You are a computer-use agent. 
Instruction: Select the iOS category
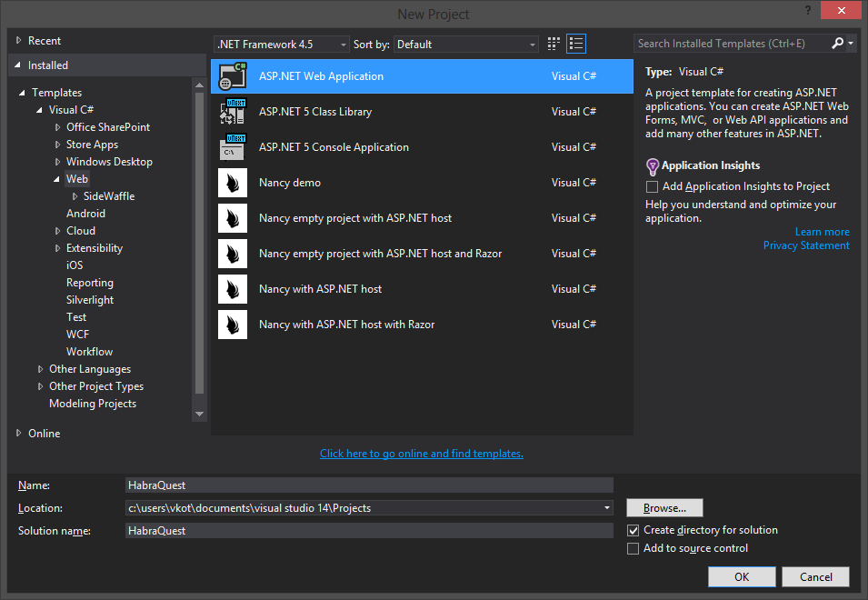[x=75, y=265]
